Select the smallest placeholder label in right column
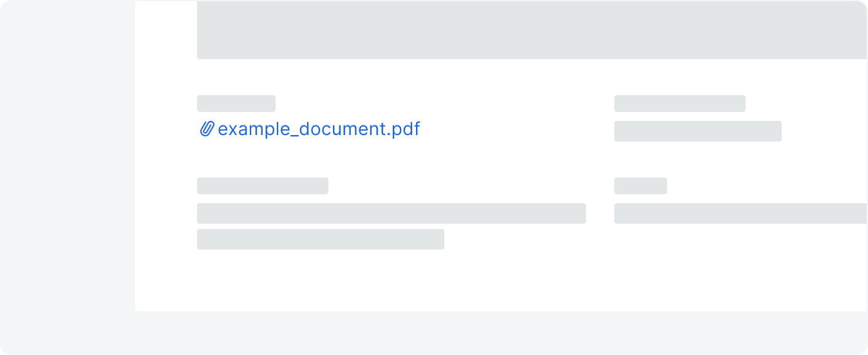Image resolution: width=868 pixels, height=355 pixels. (x=641, y=186)
